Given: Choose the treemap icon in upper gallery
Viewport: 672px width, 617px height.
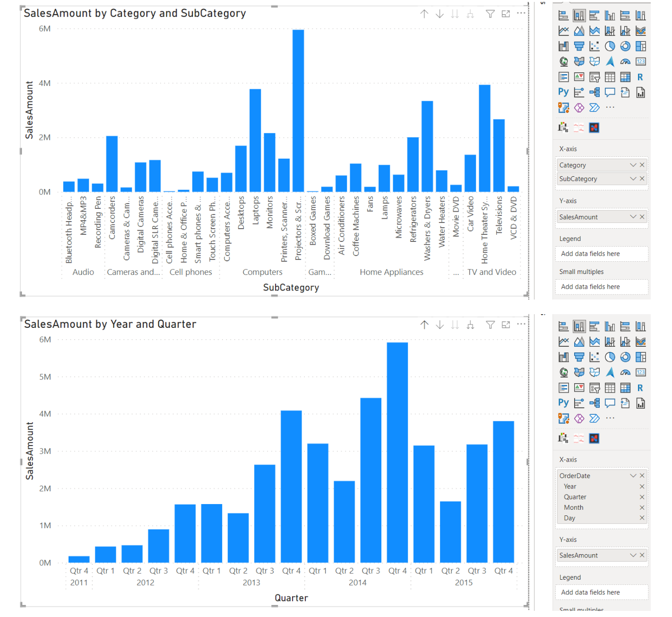Looking at the screenshot, I should tap(640, 46).
